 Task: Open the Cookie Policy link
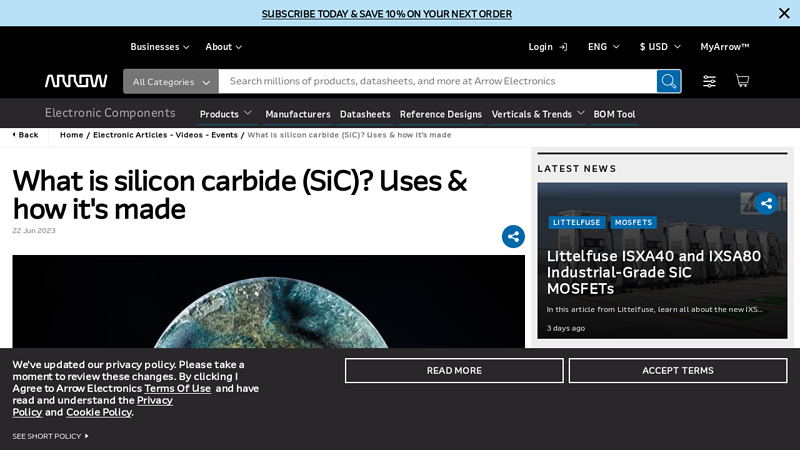click(99, 412)
